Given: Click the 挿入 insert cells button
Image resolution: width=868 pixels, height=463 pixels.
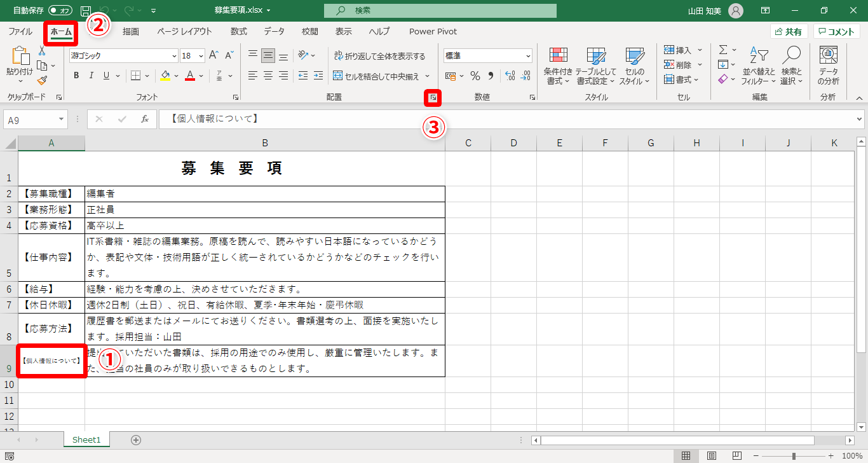Looking at the screenshot, I should point(682,50).
